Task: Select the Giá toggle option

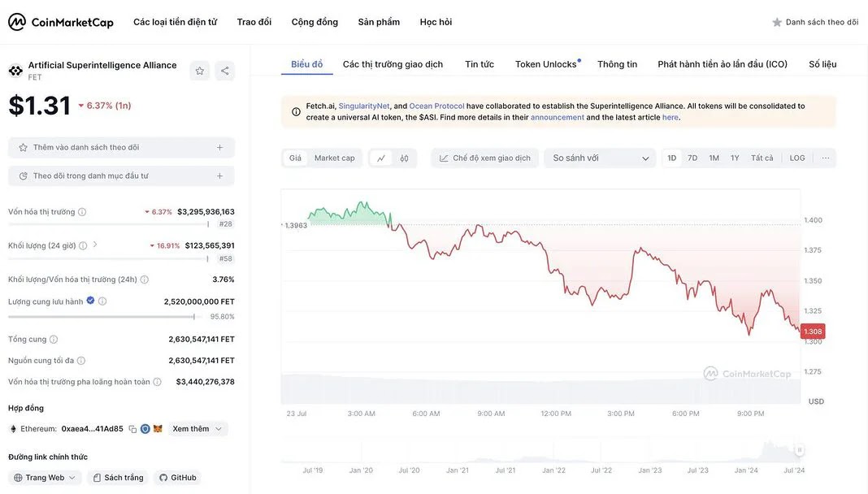Action: pos(296,158)
